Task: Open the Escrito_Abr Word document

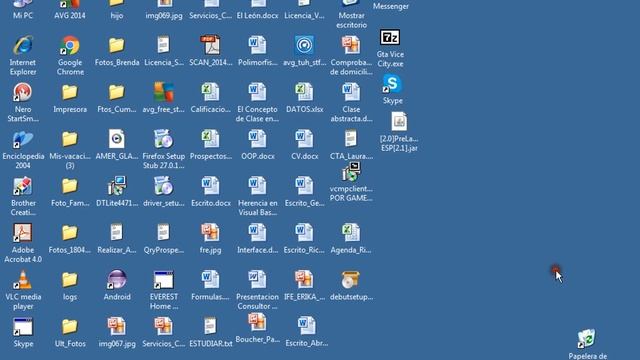Action: [307, 327]
